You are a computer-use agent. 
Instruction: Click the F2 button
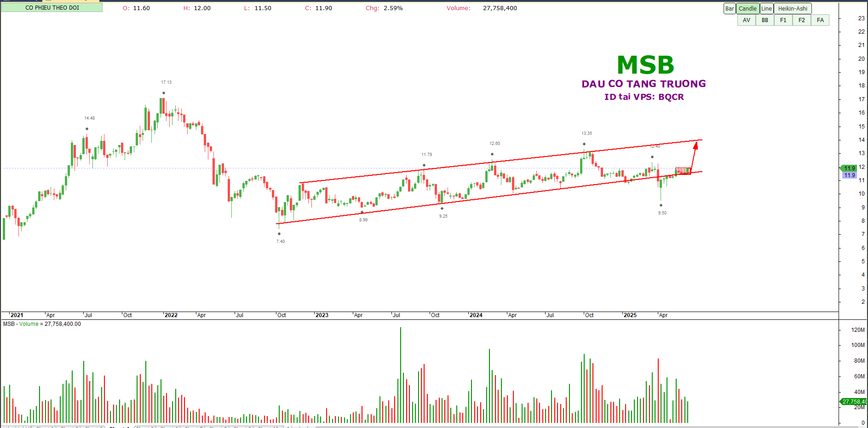802,20
